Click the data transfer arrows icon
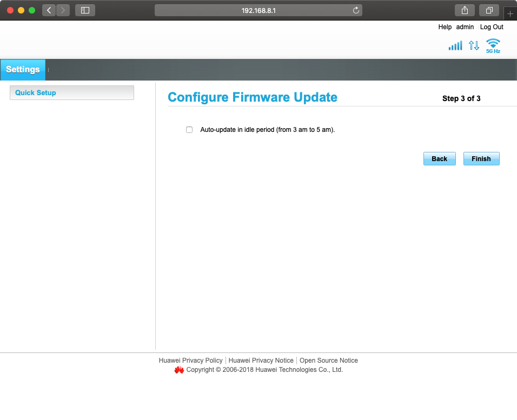Screen dimensions: 517x420 [474, 46]
